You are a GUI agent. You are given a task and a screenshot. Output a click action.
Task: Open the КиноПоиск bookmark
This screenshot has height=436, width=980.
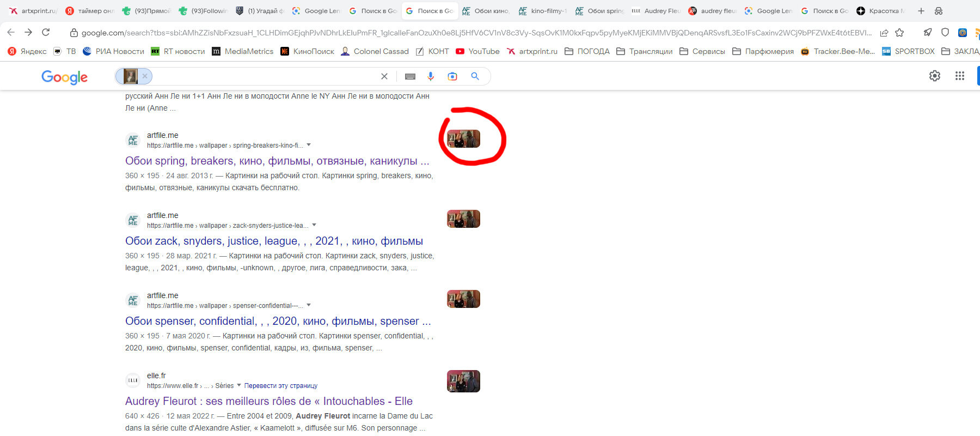[307, 51]
